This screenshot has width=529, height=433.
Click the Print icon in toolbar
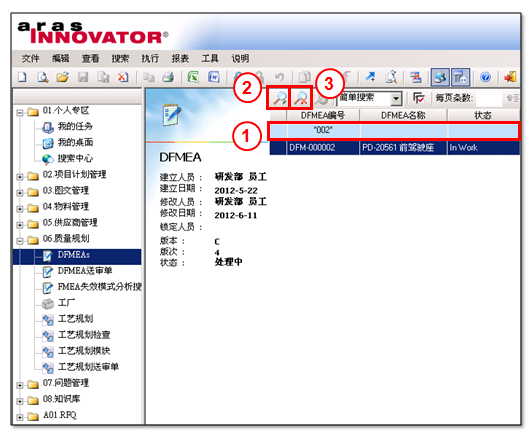(x=168, y=77)
